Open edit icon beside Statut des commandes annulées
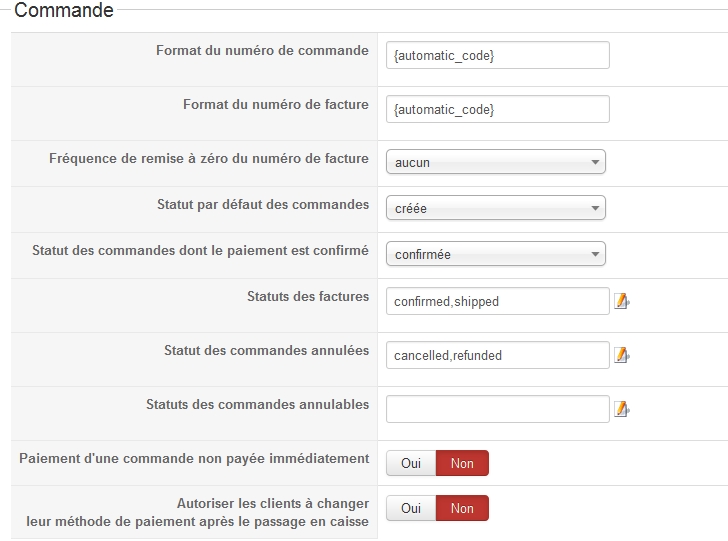728x541 pixels. click(x=622, y=355)
